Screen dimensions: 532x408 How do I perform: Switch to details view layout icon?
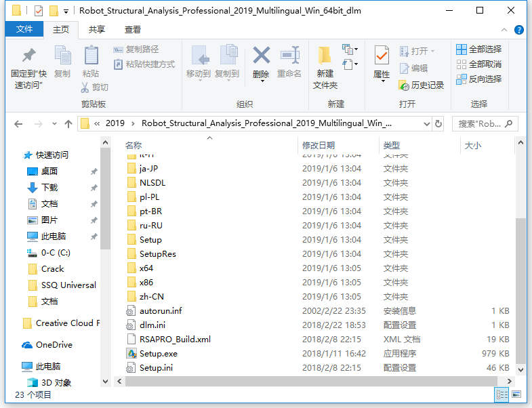(x=502, y=394)
